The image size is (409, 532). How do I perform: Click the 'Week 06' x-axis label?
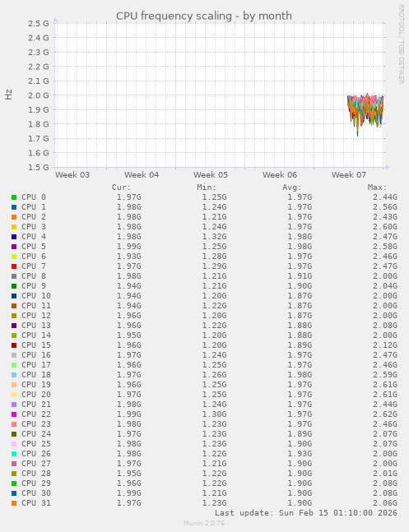[x=280, y=175]
